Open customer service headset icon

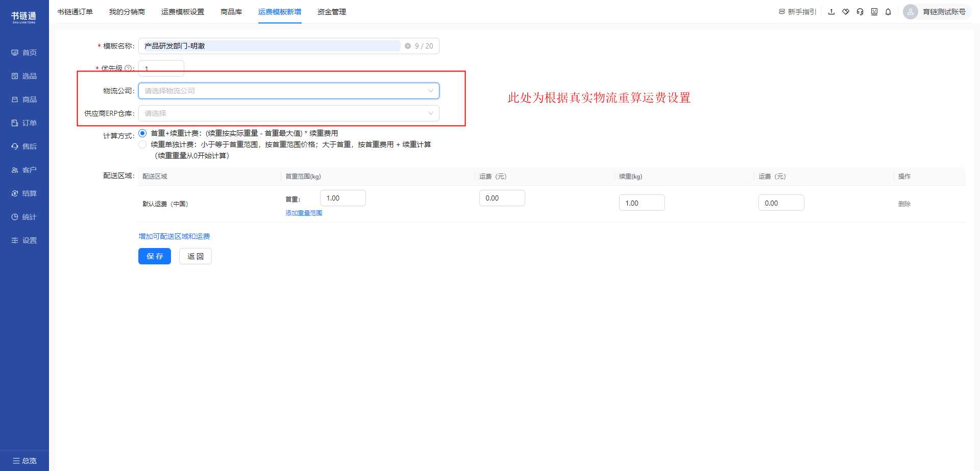coord(860,12)
